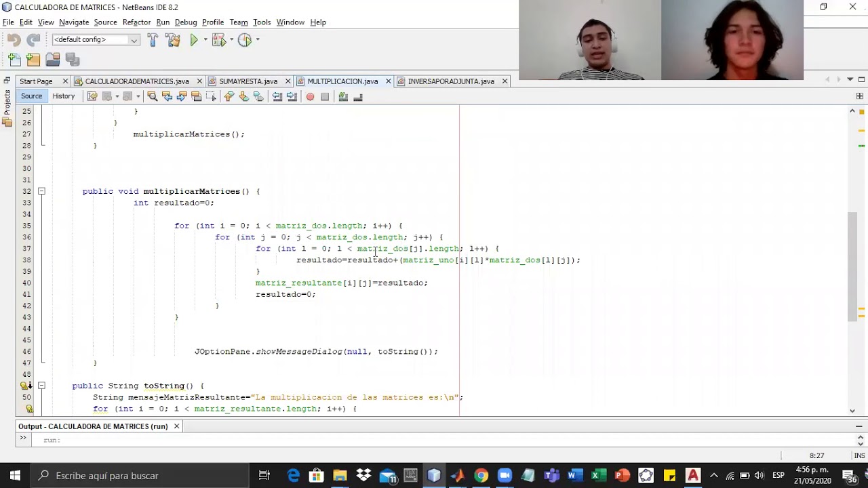The height and width of the screenshot is (488, 868).
Task: Switch to the INVERSAPORADJUNTA.java tab
Action: [x=451, y=81]
